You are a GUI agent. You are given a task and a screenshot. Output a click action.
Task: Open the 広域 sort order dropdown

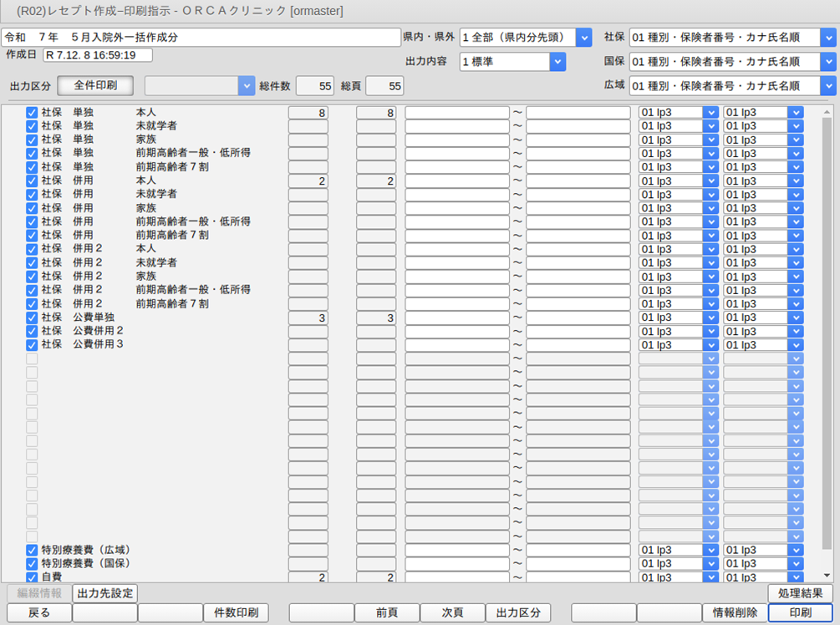[x=828, y=85]
